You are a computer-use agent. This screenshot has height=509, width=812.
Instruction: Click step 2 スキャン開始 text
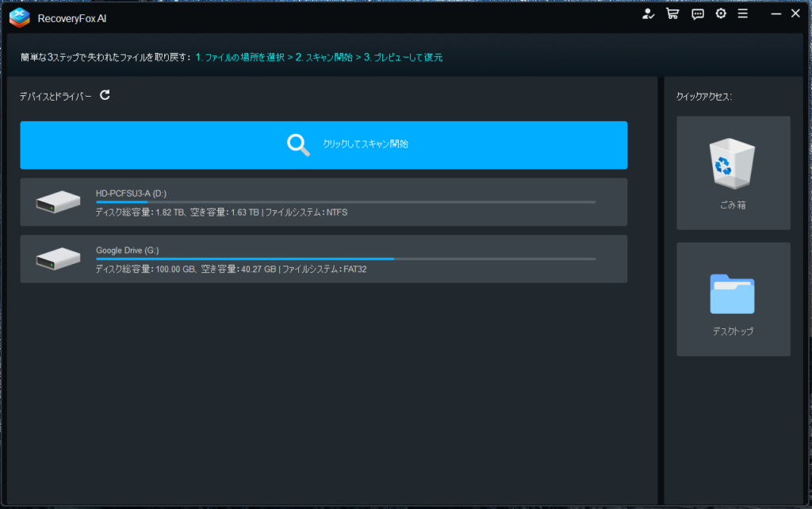tap(324, 58)
